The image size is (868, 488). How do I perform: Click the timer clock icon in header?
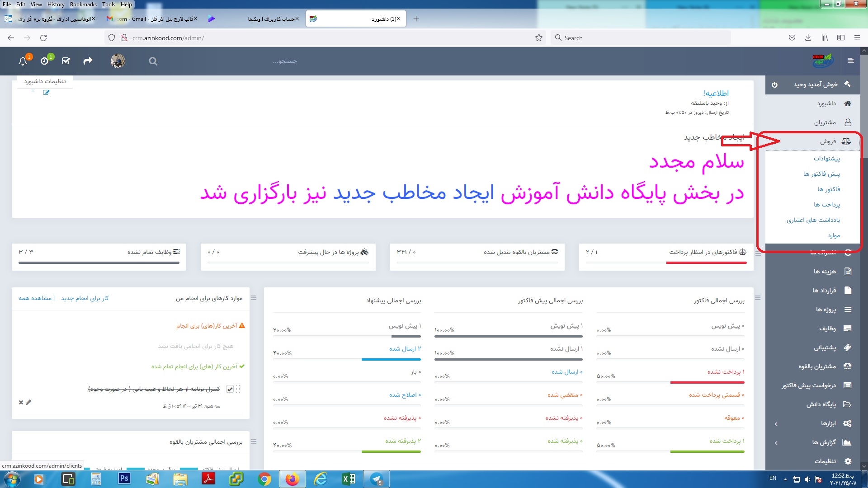pos(44,61)
